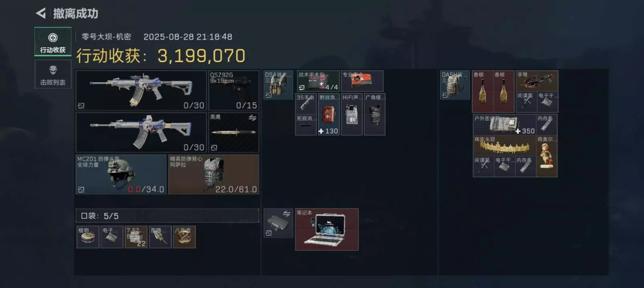This screenshot has width=644, height=288.
Task: Select the 野战急救包 first aid kit with 130
Action: [328, 114]
